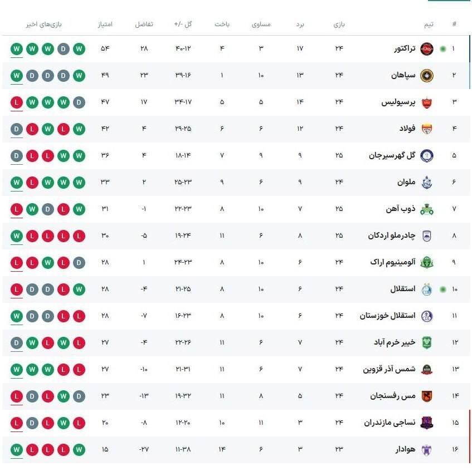Click the برد (wins) column header
This screenshot has width=472, height=476.
tap(300, 24)
